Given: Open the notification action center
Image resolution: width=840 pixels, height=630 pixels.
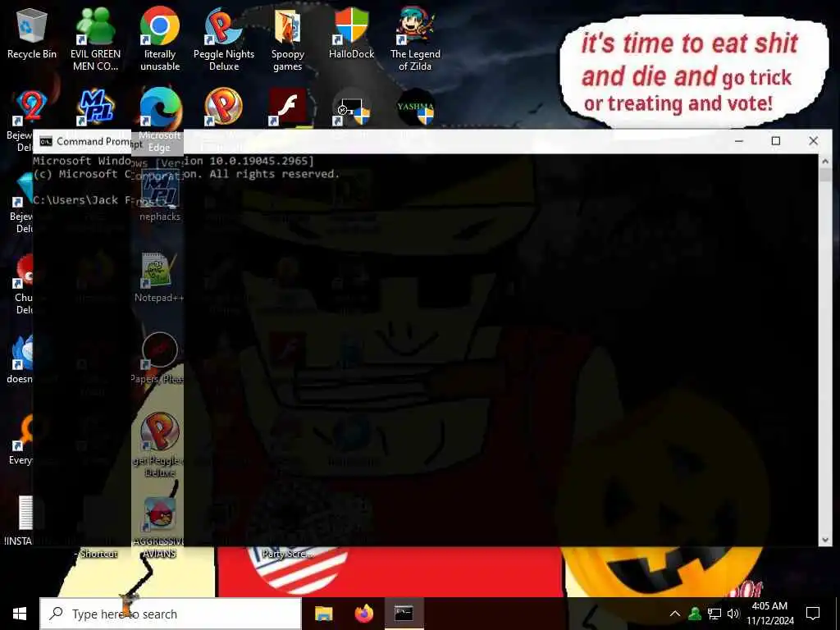Looking at the screenshot, I should (x=813, y=614).
